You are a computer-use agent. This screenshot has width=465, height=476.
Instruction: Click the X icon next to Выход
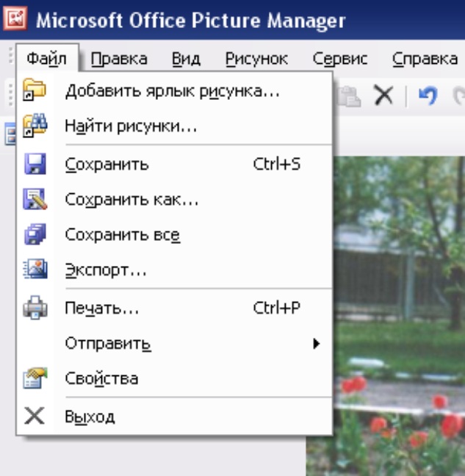[35, 416]
